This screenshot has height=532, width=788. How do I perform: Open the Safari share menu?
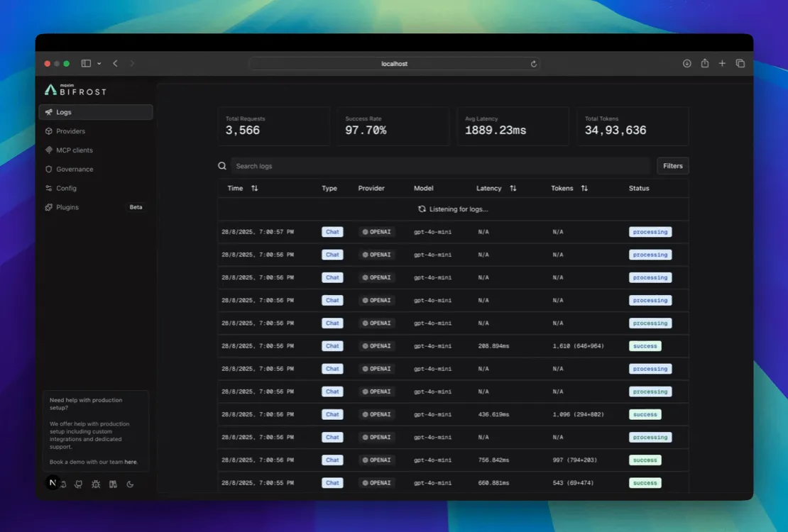coord(705,63)
